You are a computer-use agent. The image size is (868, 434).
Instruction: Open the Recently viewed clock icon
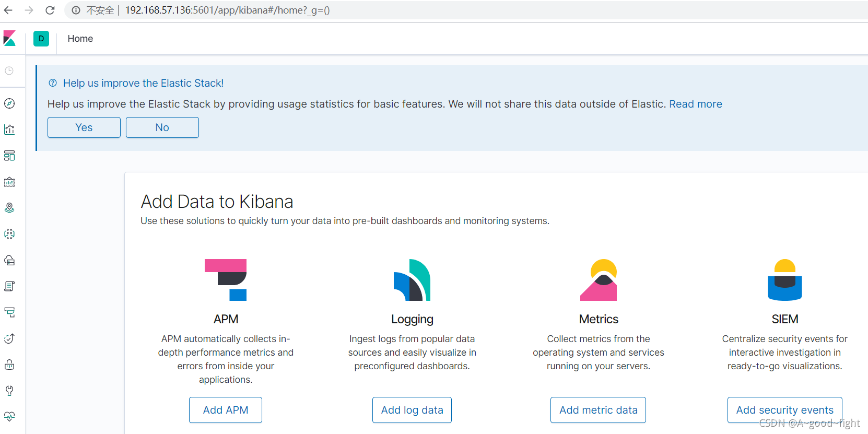coord(9,71)
